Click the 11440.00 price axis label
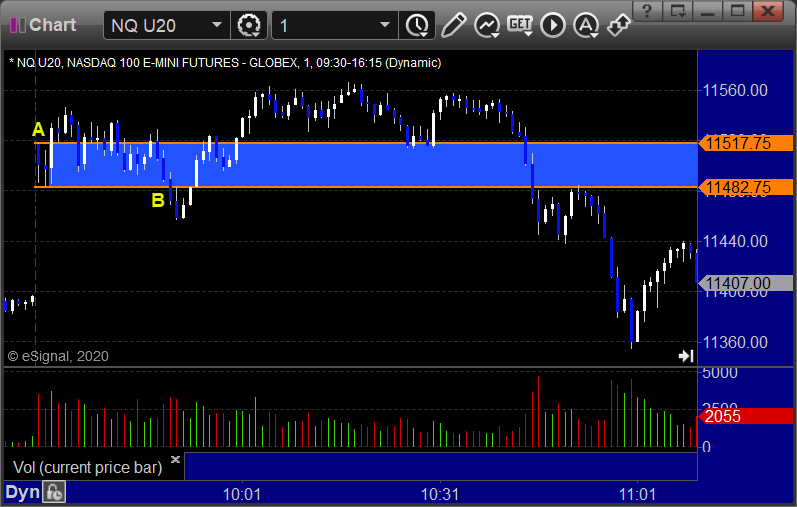This screenshot has height=507, width=797. (x=735, y=241)
